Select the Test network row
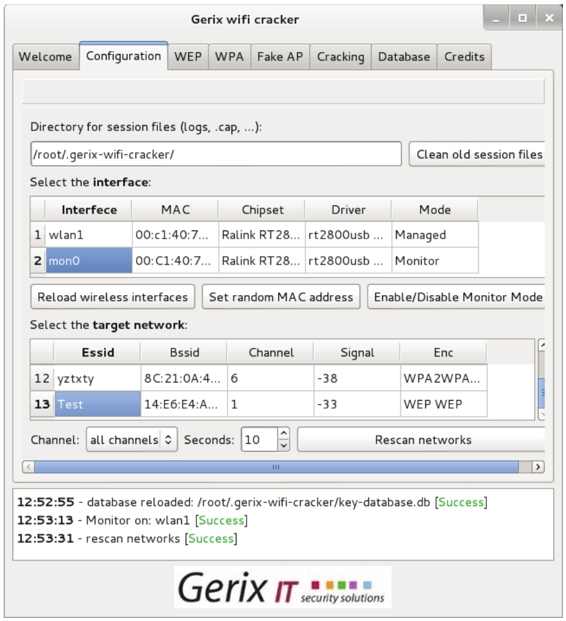Screen dimensions: 566x621 [x=259, y=404]
